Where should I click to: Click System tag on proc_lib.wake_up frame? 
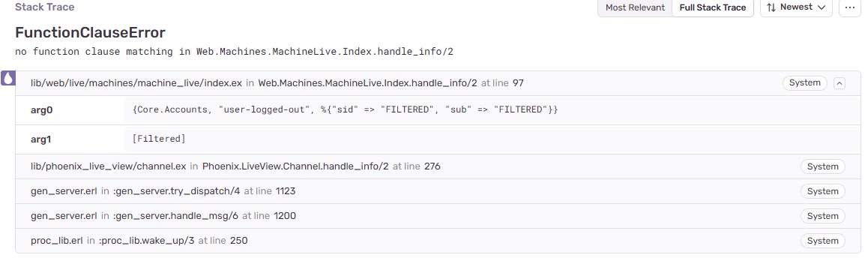point(822,241)
